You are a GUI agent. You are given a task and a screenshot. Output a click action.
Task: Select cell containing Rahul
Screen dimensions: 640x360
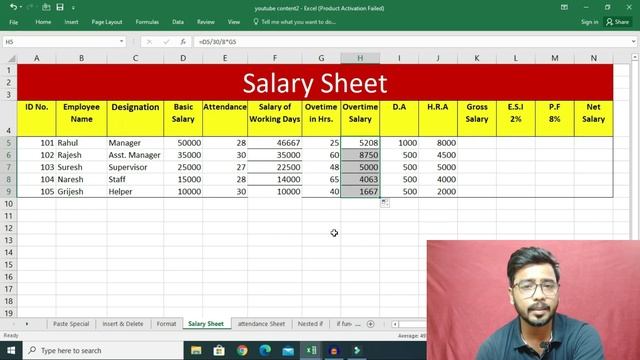coord(81,143)
